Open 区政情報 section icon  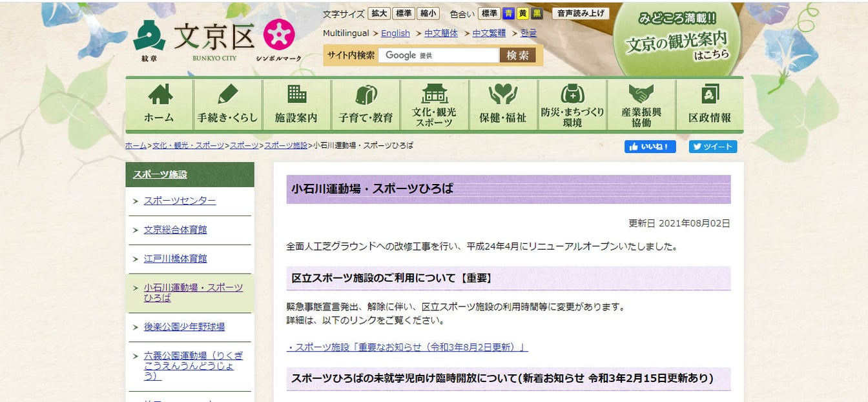coord(709,95)
